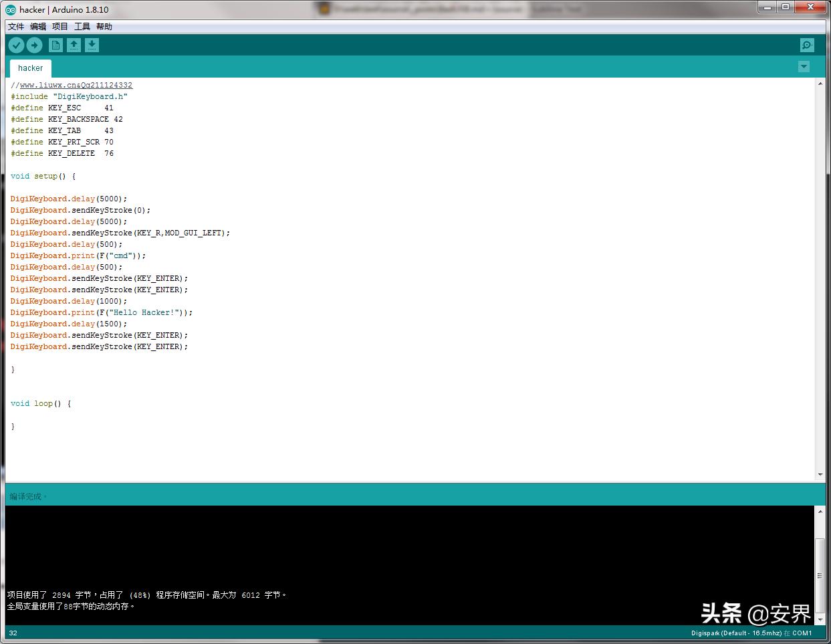Viewport: 831px width, 644px height.
Task: Click the sendKeyStroke(0) line
Action: point(81,210)
